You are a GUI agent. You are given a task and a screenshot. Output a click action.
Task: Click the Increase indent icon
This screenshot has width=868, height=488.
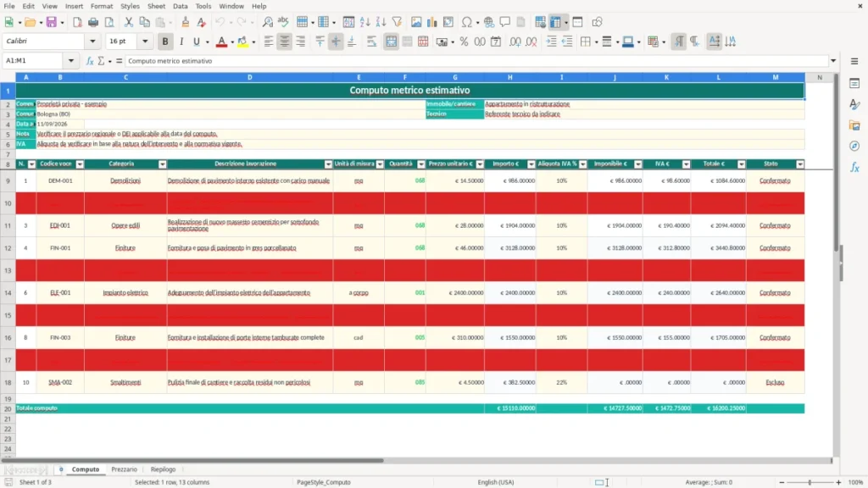[551, 42]
